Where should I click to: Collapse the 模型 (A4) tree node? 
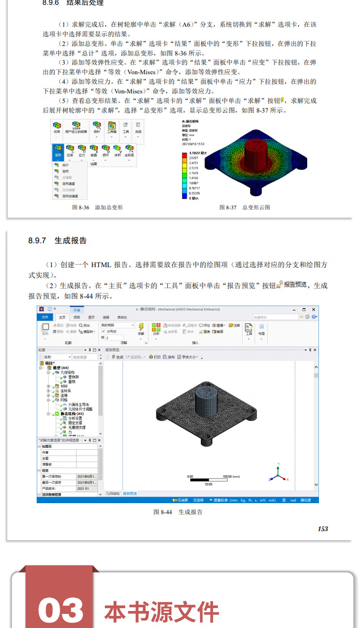[x=41, y=368]
